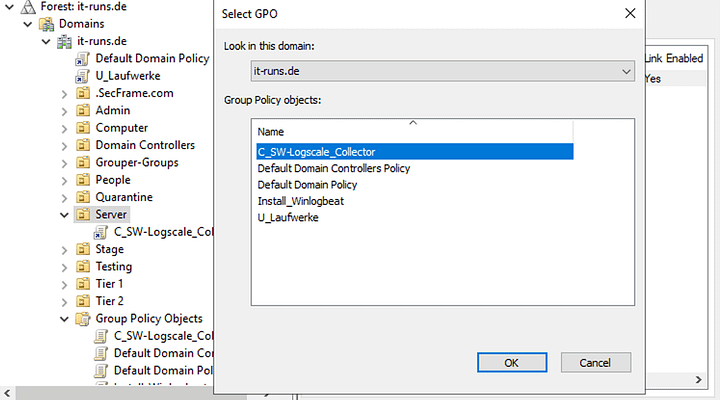
Task: Click the Quarantine OU folder icon
Action: [82, 197]
